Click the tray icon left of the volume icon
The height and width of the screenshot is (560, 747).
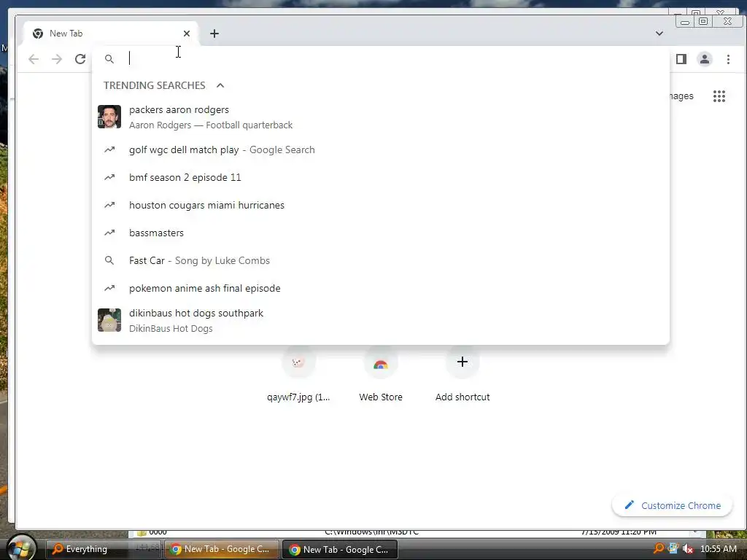pos(673,548)
